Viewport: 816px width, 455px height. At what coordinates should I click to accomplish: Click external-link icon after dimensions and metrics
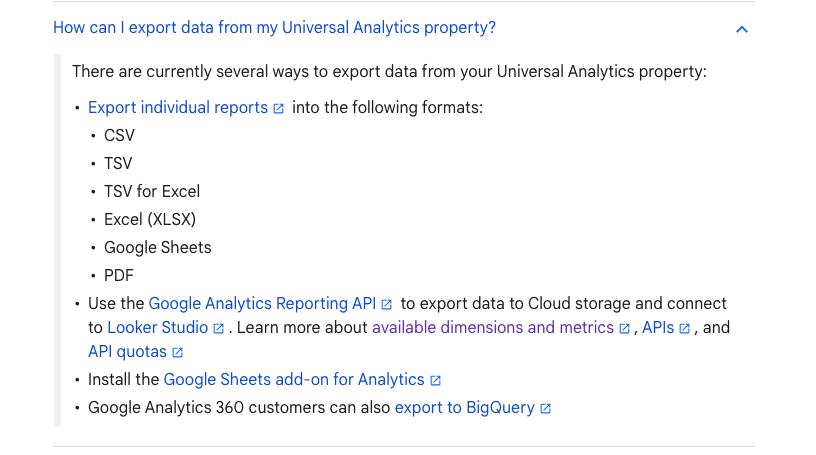click(624, 328)
